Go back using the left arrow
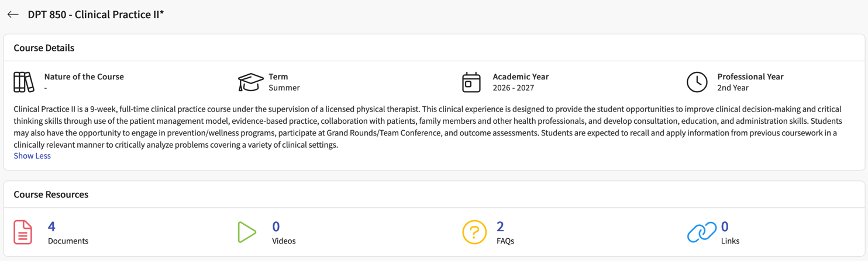The height and width of the screenshot is (261, 868). (x=13, y=15)
